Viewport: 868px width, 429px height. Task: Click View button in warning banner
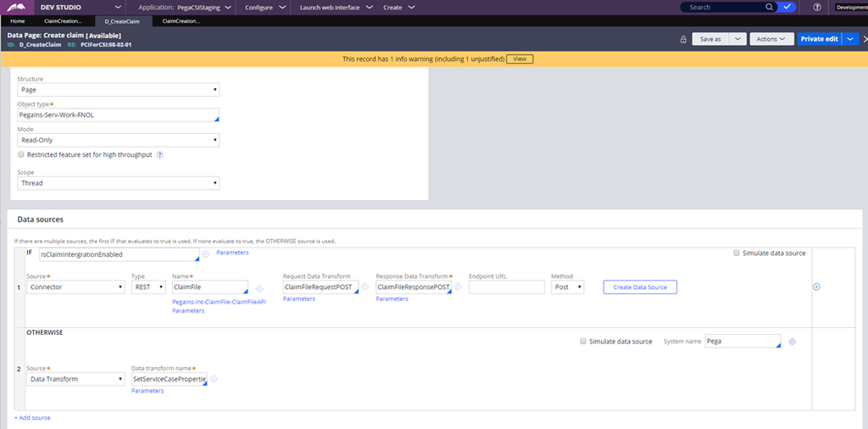520,59
